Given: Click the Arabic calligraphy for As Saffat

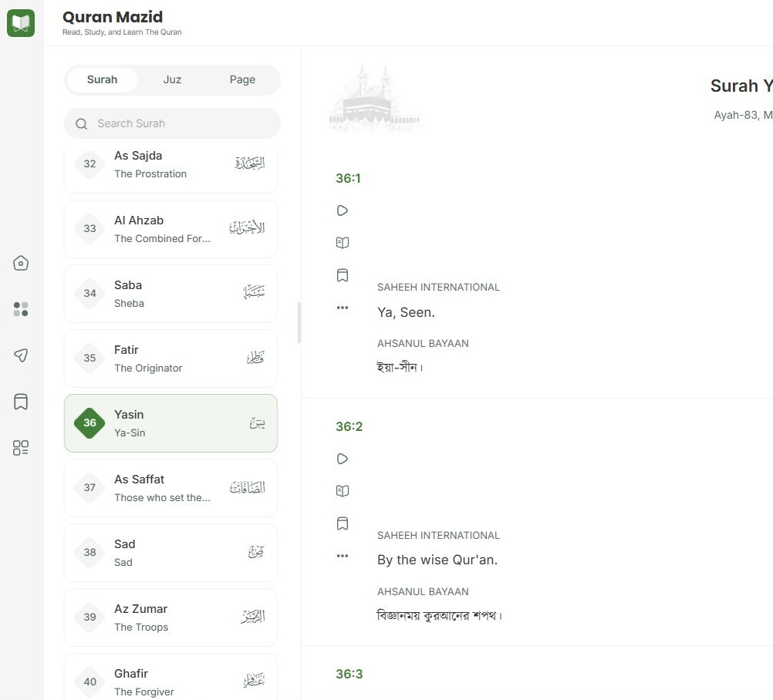Looking at the screenshot, I should (x=248, y=487).
